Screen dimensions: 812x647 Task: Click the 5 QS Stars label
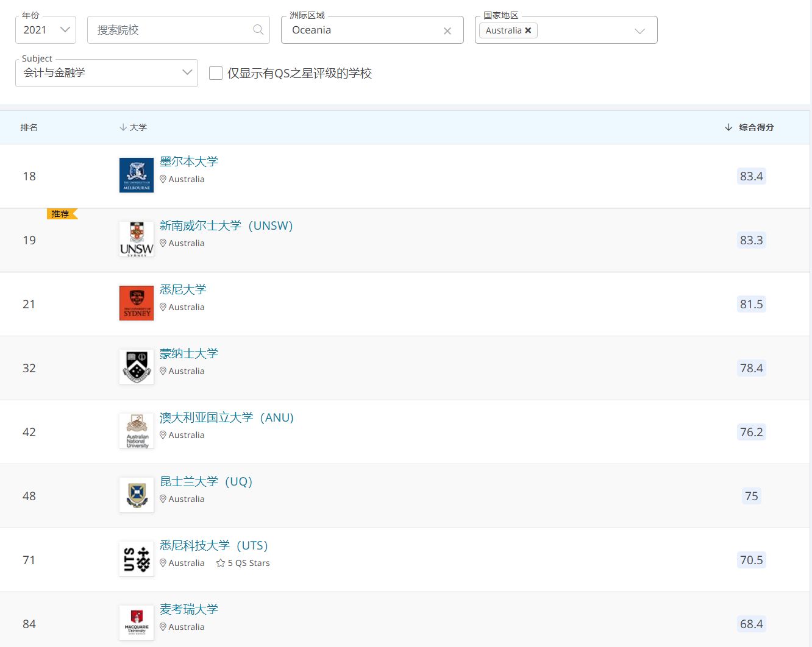[x=249, y=563]
